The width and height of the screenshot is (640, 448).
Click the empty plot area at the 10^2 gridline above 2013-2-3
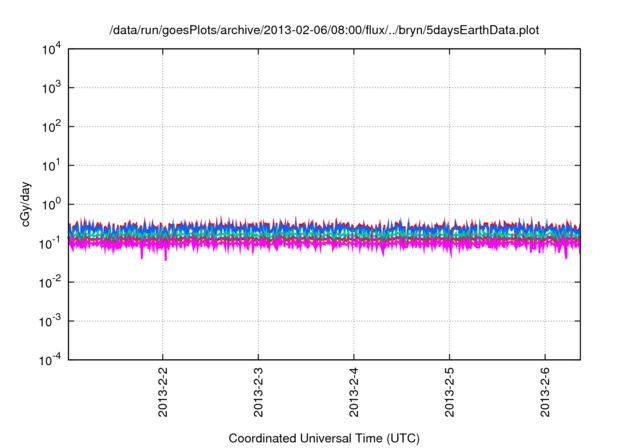point(258,127)
